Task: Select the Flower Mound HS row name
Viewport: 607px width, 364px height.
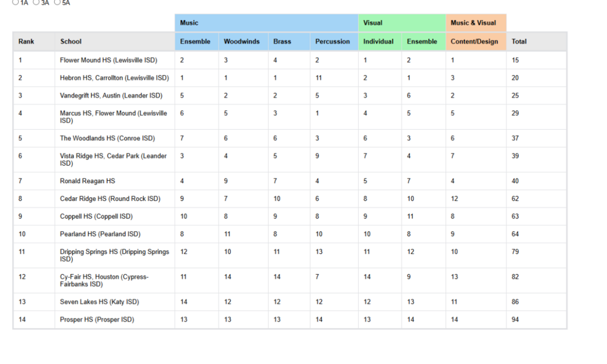Action: coord(108,60)
